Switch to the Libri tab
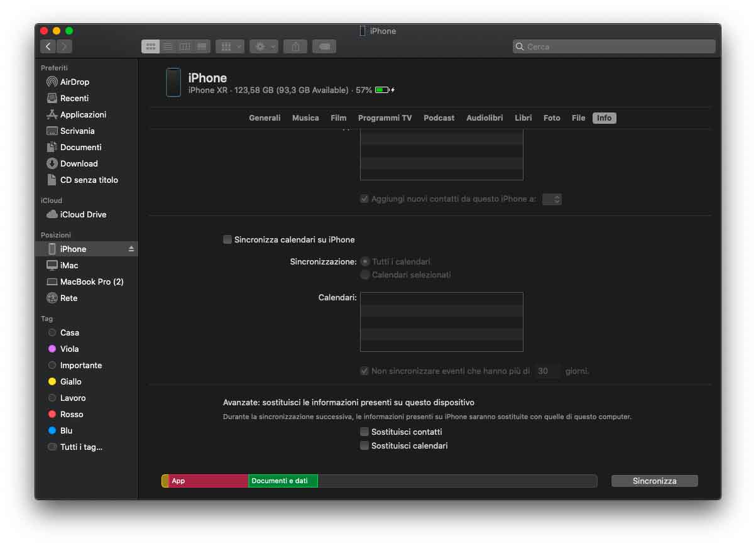Viewport: 756px width, 546px height. [523, 117]
